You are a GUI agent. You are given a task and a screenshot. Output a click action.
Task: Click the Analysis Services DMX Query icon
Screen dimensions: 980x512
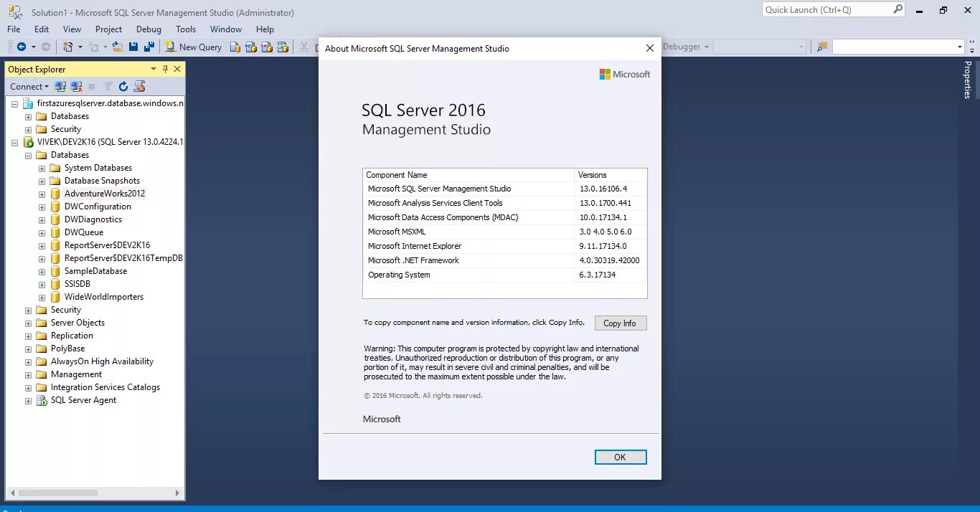[x=267, y=47]
